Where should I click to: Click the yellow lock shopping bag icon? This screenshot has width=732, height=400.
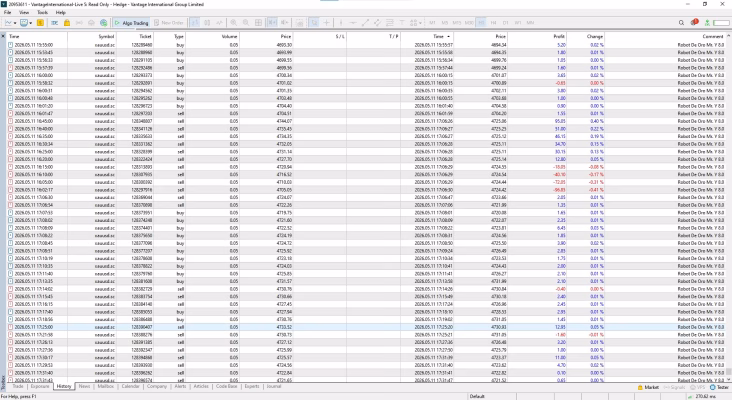(x=67, y=22)
